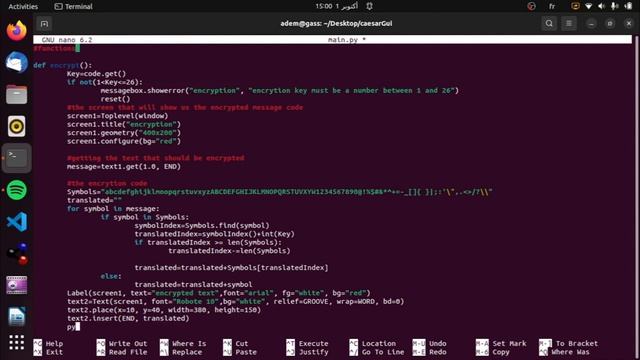Click the Replace shortcut label
The height and width of the screenshot is (360, 640).
pyautogui.click(x=187, y=352)
